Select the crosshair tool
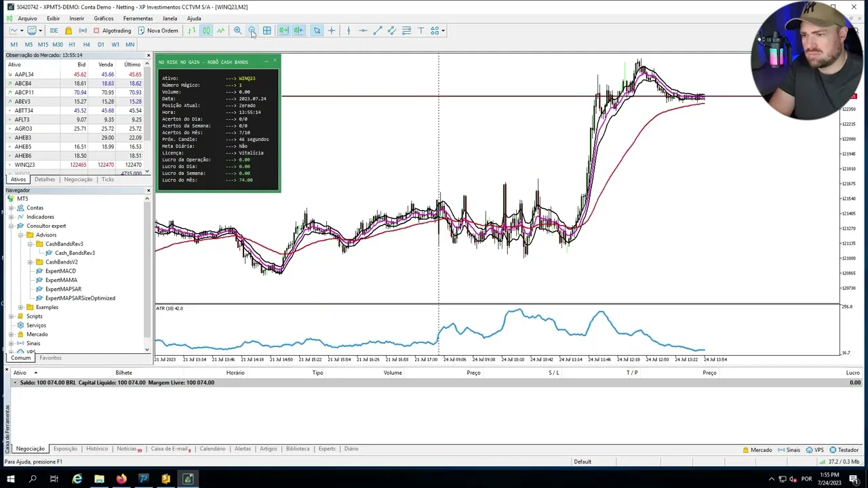The width and height of the screenshot is (868, 488). tap(332, 30)
